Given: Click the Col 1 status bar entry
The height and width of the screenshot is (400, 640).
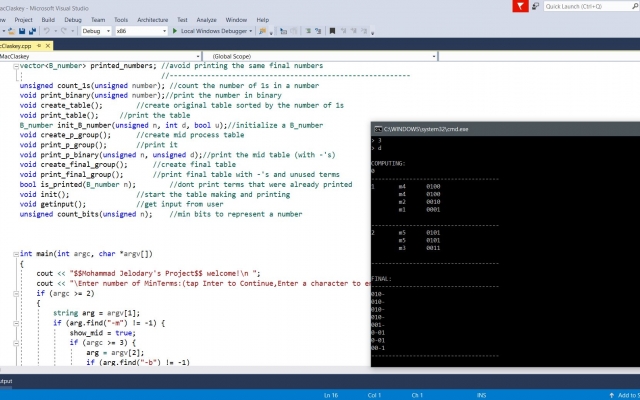Looking at the screenshot, I should click(x=374, y=395).
